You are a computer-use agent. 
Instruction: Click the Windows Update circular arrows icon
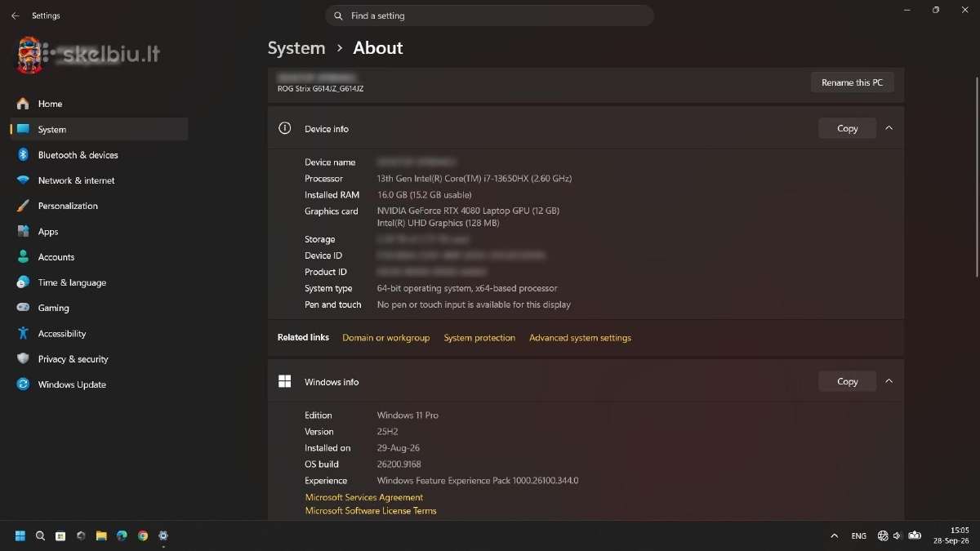pos(23,384)
